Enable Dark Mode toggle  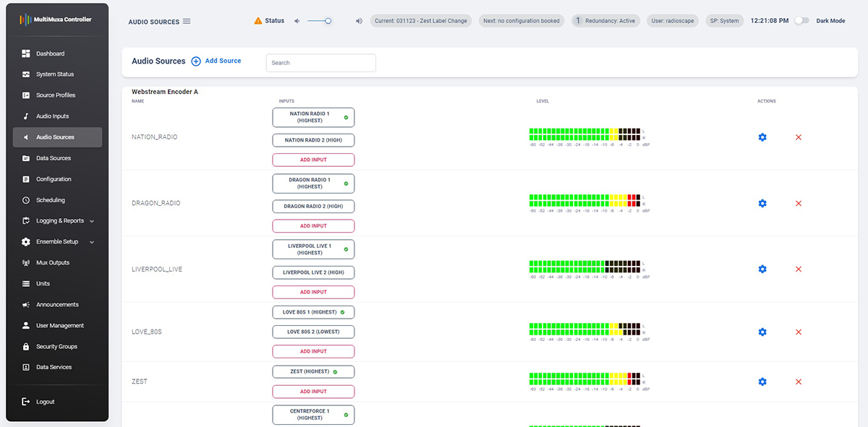click(x=801, y=21)
